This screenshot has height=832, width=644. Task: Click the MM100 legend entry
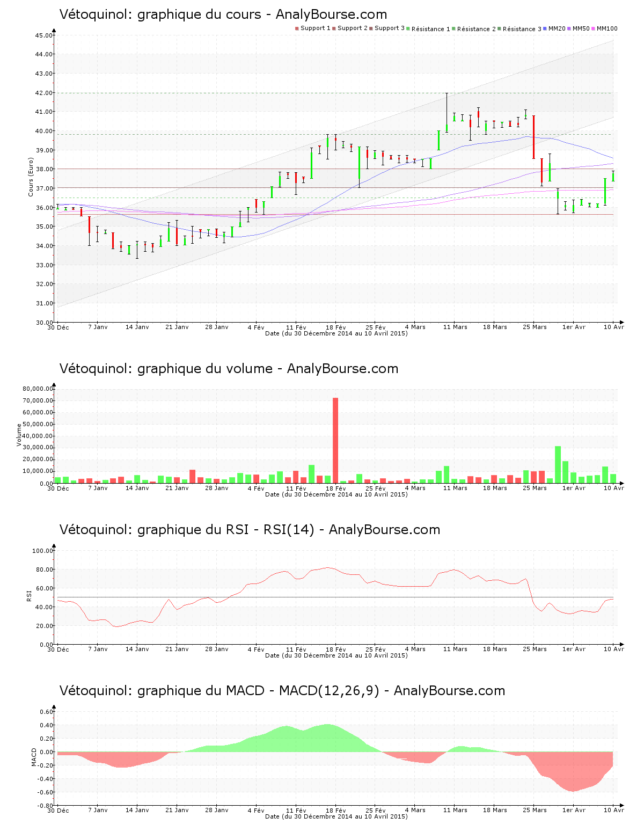604,28
